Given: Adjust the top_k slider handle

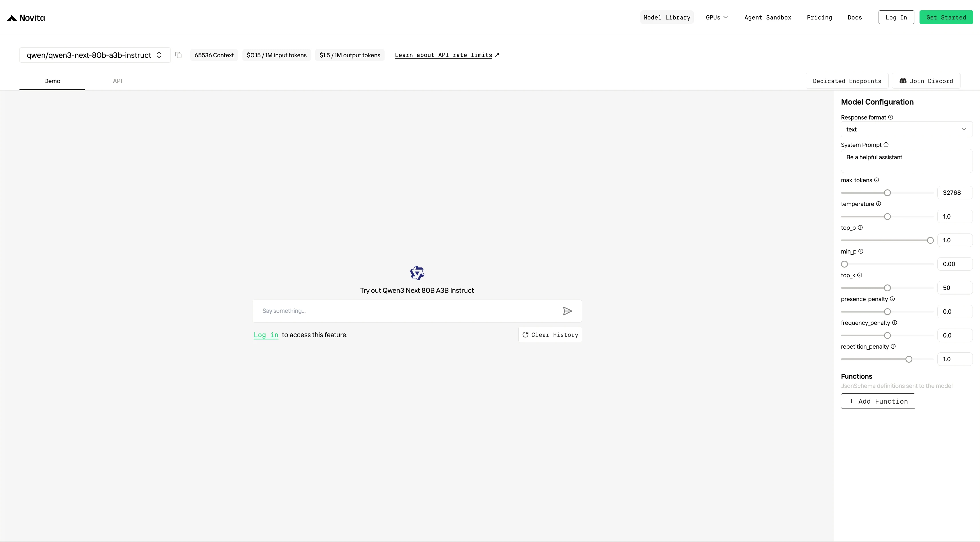Looking at the screenshot, I should click(x=887, y=288).
